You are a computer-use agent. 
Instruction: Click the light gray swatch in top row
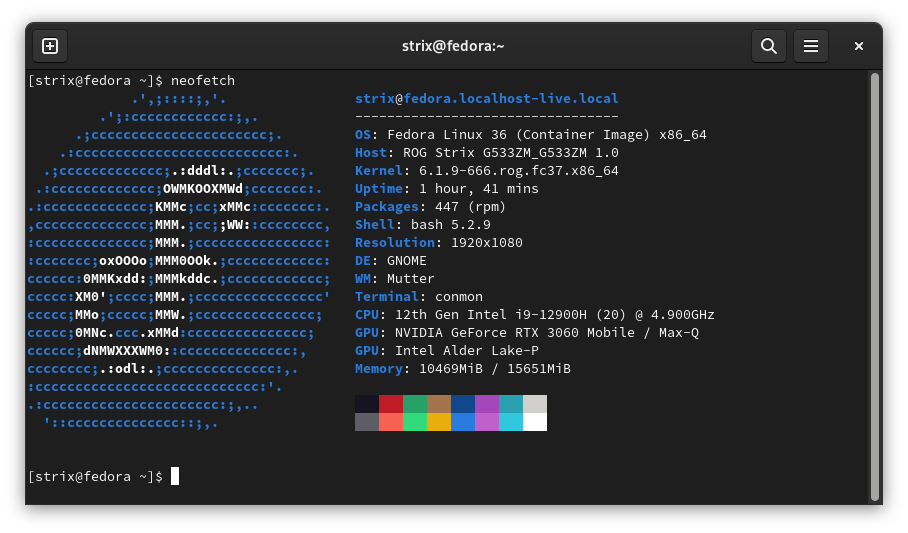point(535,404)
